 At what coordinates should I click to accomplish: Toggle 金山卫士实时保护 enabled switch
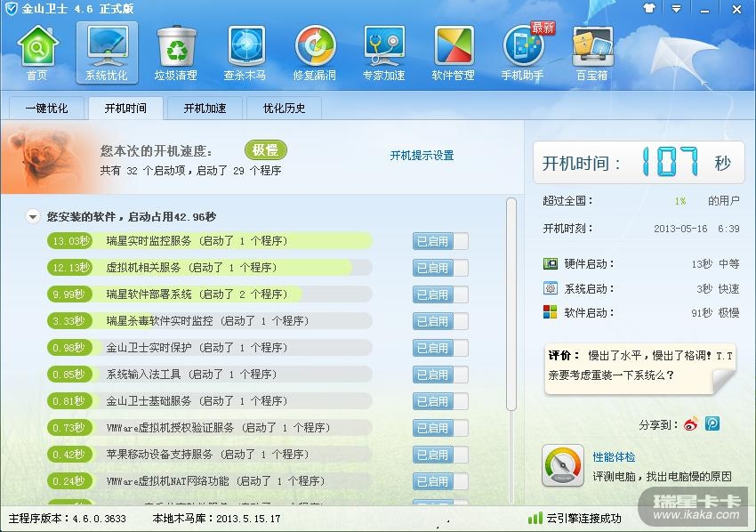[x=440, y=348]
